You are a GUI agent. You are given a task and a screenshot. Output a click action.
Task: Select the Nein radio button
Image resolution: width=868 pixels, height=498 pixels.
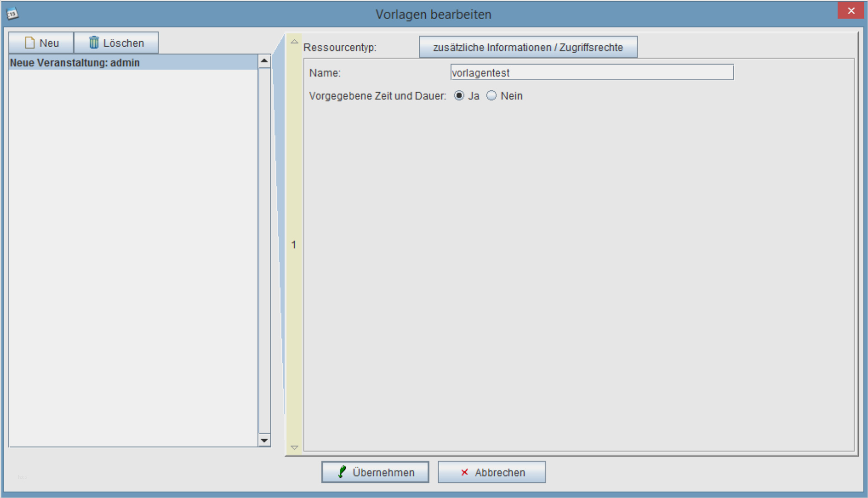click(x=492, y=96)
